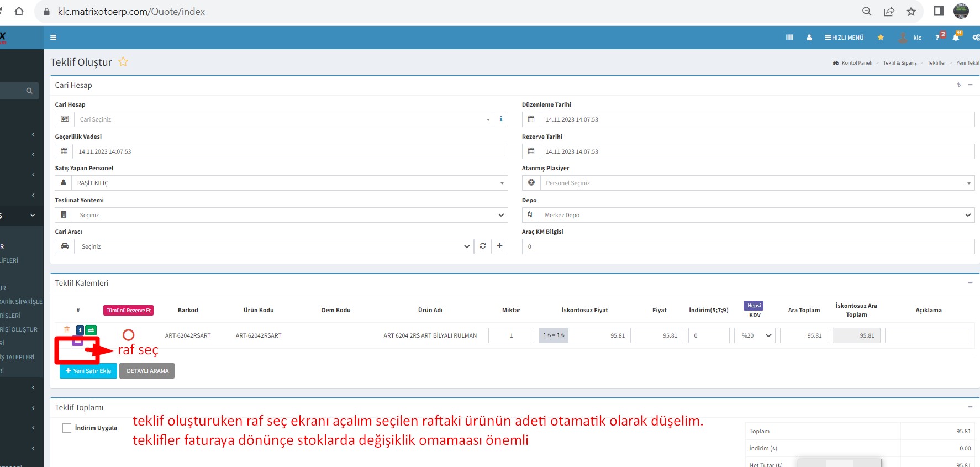Enable the İndirim Uygula checkbox
The width and height of the screenshot is (980, 467).
pyautogui.click(x=67, y=428)
